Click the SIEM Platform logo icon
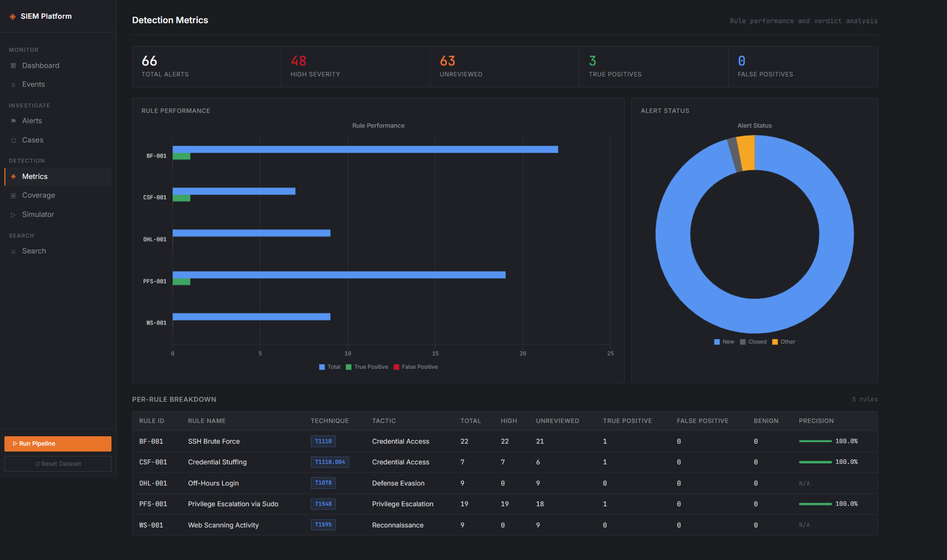 [x=13, y=16]
